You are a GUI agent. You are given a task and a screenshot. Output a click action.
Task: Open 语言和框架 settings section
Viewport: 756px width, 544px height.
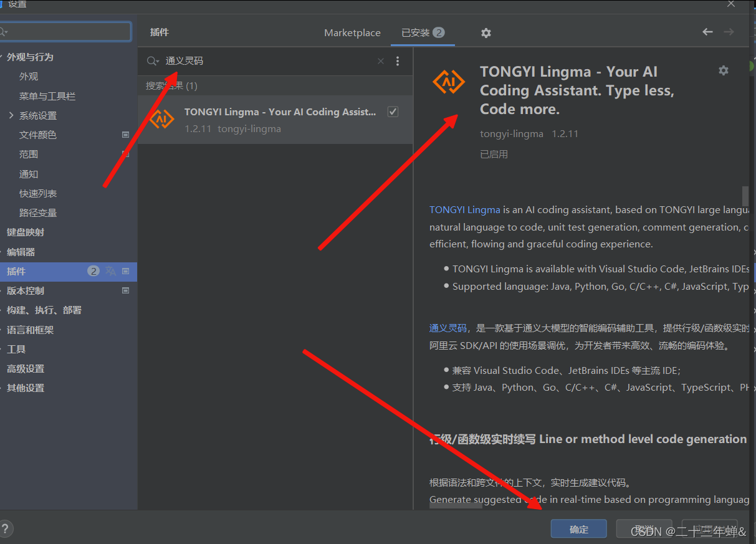point(30,330)
